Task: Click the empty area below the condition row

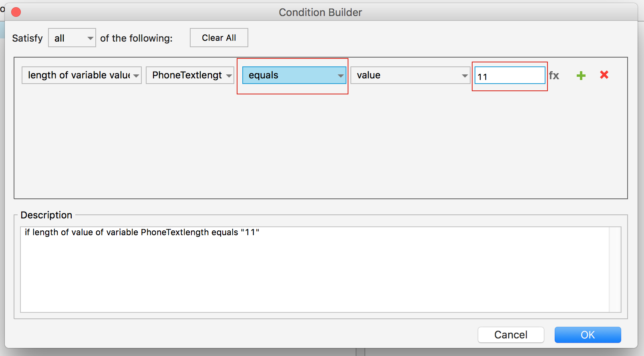Action: tap(320, 144)
